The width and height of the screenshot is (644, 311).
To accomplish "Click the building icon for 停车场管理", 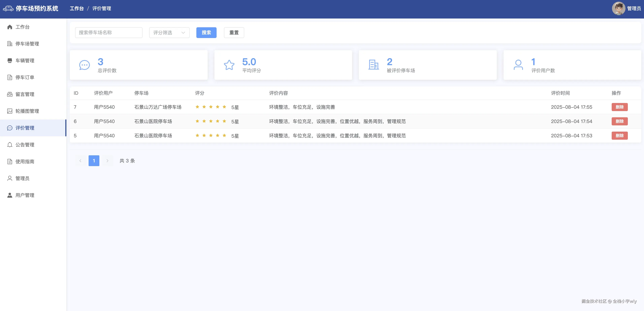I will pyautogui.click(x=10, y=44).
